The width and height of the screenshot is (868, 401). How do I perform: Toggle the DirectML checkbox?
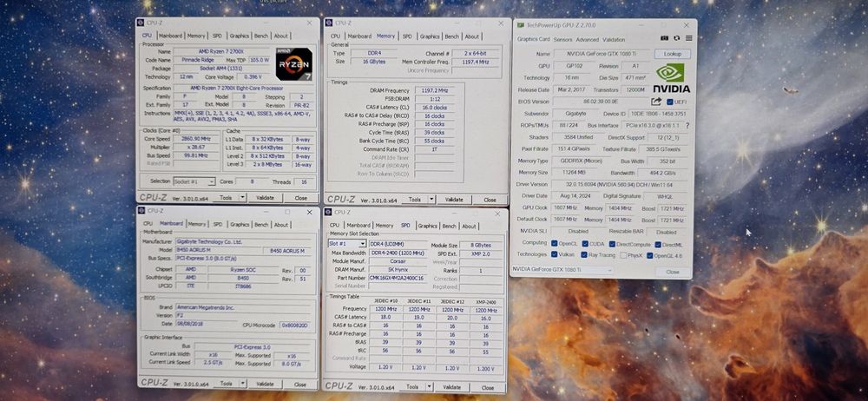tap(657, 244)
